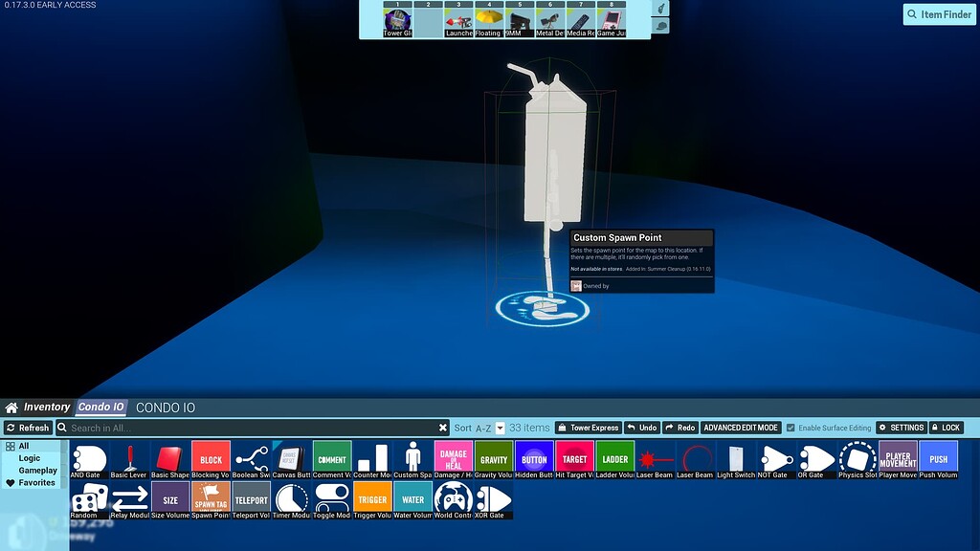Select the NOT Gate item
The width and height of the screenshot is (980, 551).
coord(777,459)
